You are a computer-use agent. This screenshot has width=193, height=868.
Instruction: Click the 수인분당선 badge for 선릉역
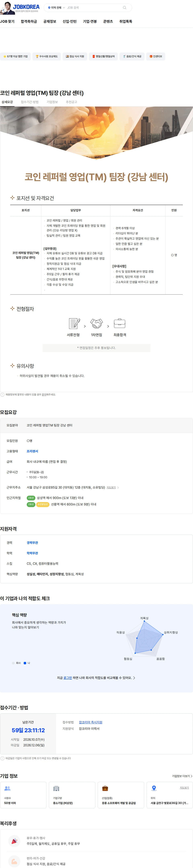43,504
